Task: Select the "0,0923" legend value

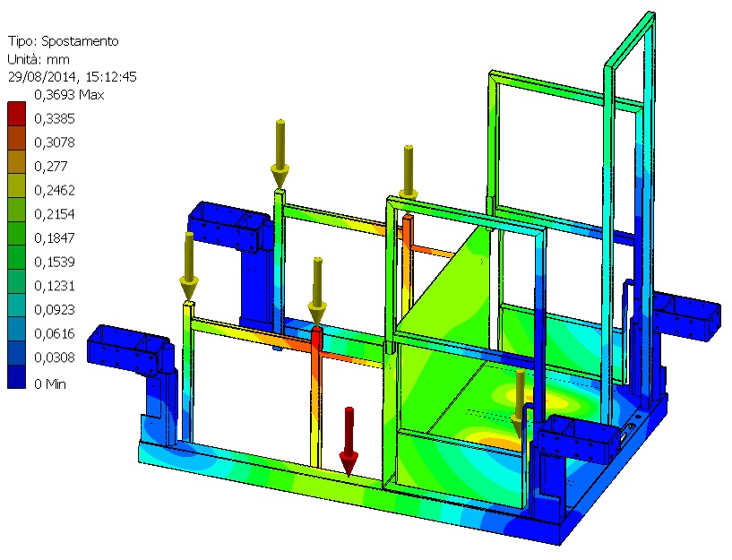Action: coord(55,310)
